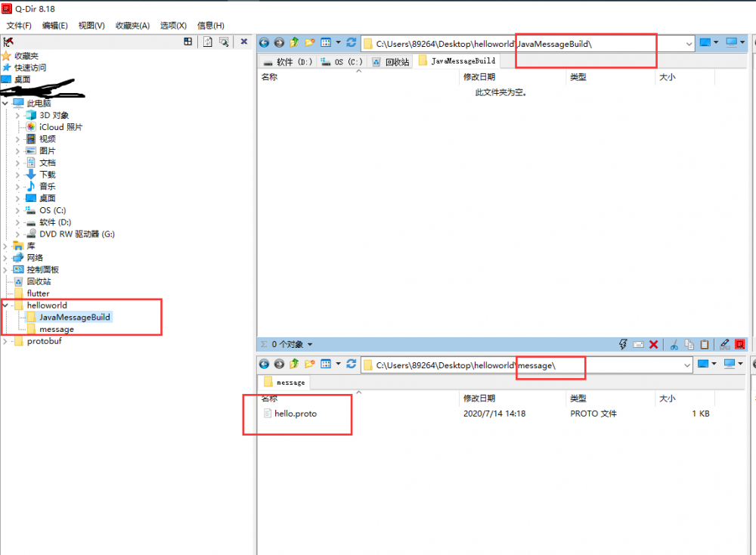The height and width of the screenshot is (555, 756).
Task: Click red X delete icon in status bar
Action: tap(654, 344)
